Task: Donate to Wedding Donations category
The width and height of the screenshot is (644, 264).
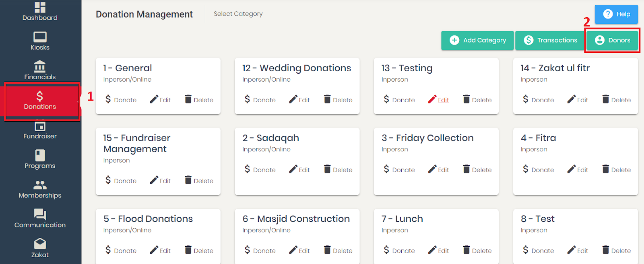Action: 260,99
